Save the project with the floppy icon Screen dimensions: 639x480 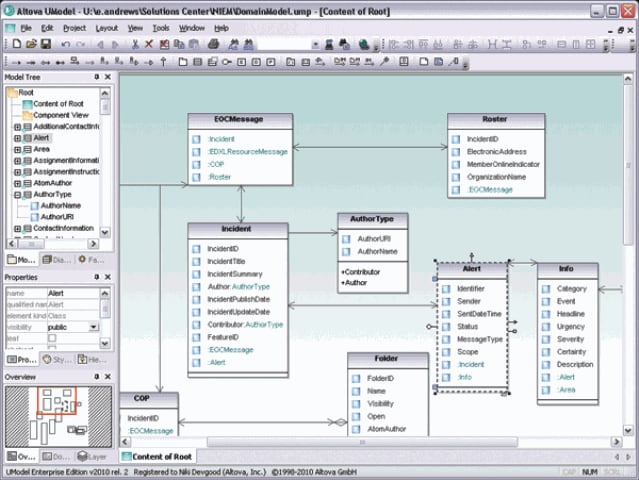point(46,44)
